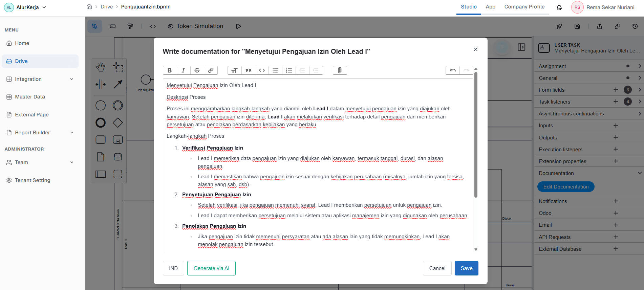Create a dashed group shape

118,174
